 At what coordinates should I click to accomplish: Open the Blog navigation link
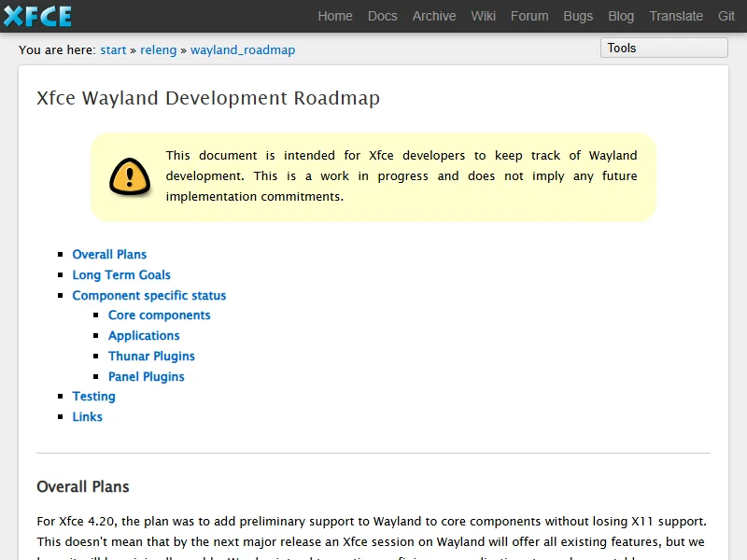point(621,16)
